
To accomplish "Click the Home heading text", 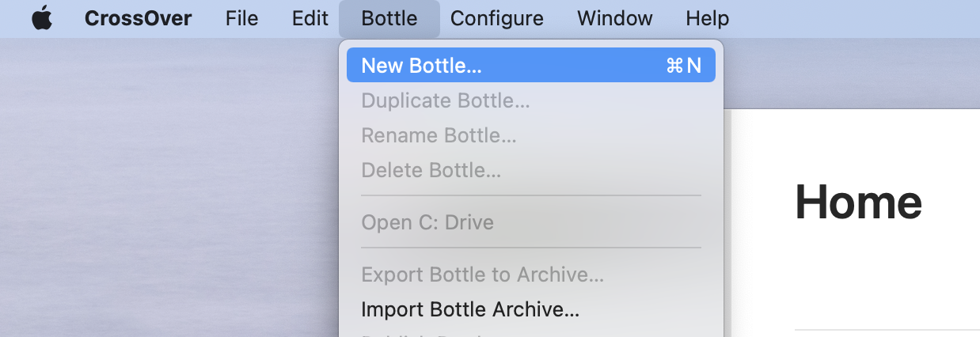I will (859, 202).
